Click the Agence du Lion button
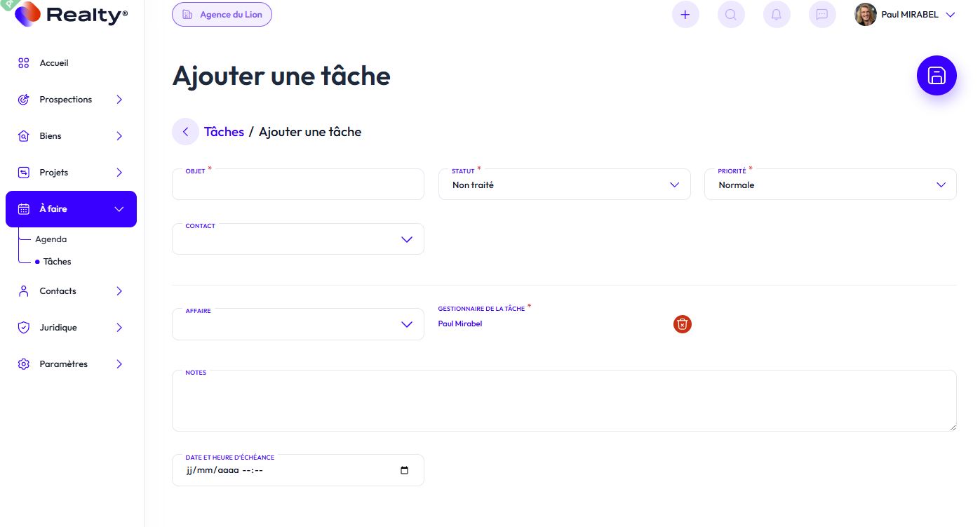Image resolution: width=980 pixels, height=527 pixels. (222, 15)
